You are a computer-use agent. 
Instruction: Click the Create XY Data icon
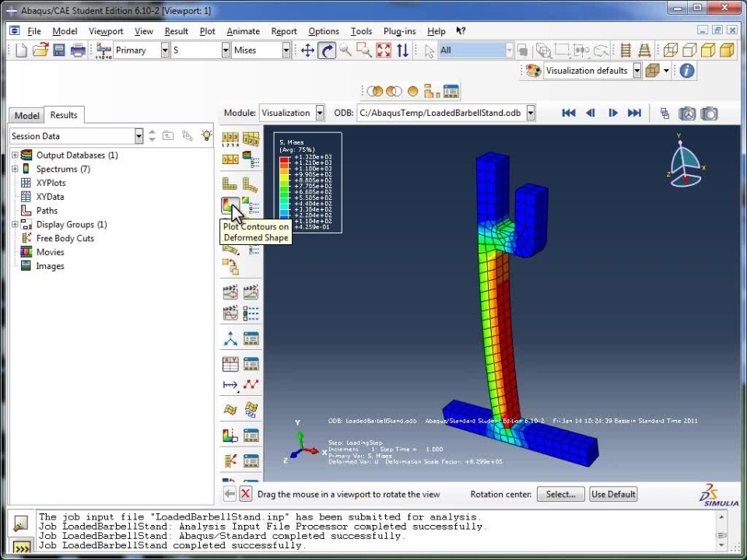click(x=230, y=364)
